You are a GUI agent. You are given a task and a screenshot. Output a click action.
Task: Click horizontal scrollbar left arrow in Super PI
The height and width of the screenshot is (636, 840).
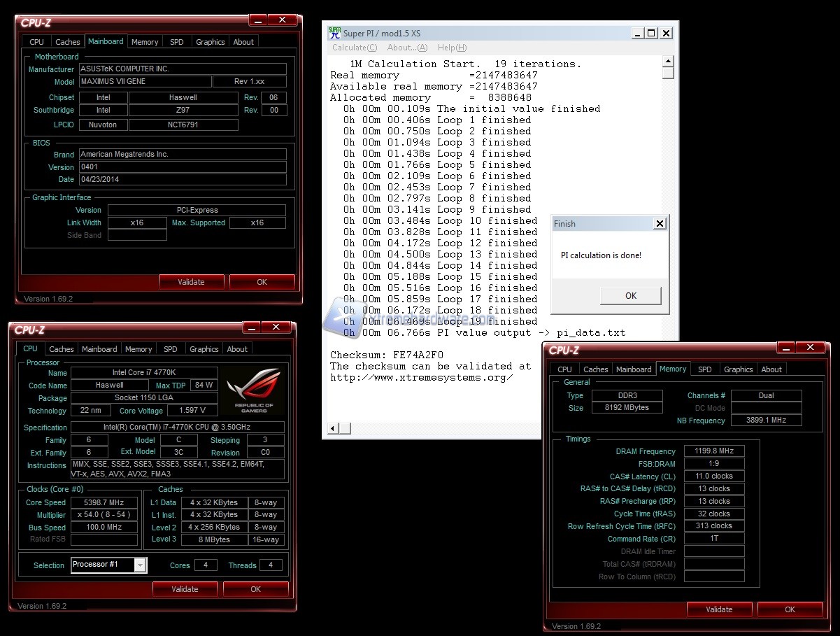coord(334,428)
